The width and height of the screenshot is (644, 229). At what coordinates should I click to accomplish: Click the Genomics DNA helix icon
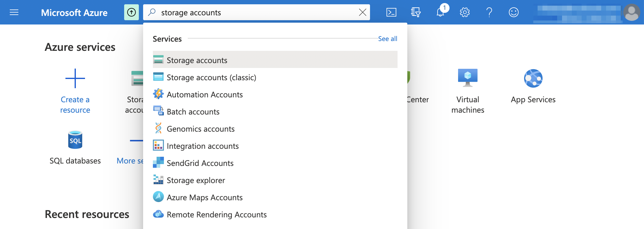(x=158, y=128)
